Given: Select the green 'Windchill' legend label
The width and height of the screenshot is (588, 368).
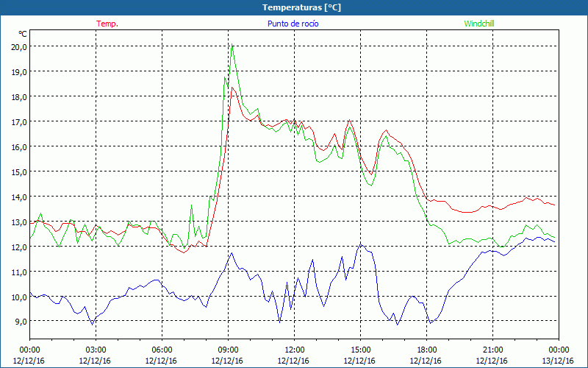Looking at the screenshot, I should (479, 24).
